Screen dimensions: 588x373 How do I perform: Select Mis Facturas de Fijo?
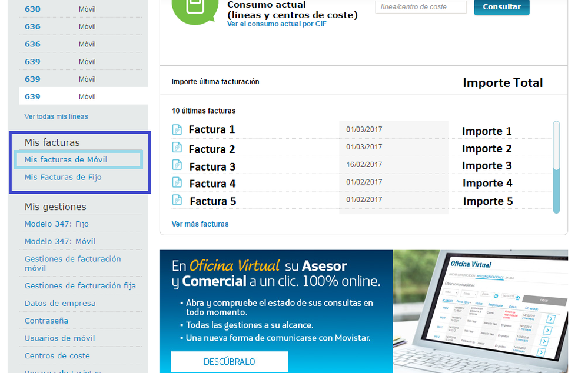(63, 177)
